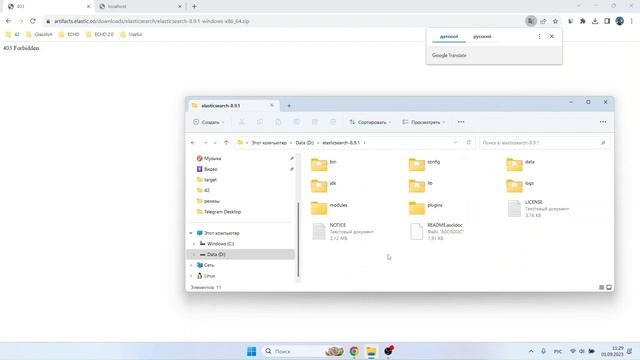Click the Chrome icon on taskbar
The width and height of the screenshot is (640, 360).
click(x=354, y=351)
